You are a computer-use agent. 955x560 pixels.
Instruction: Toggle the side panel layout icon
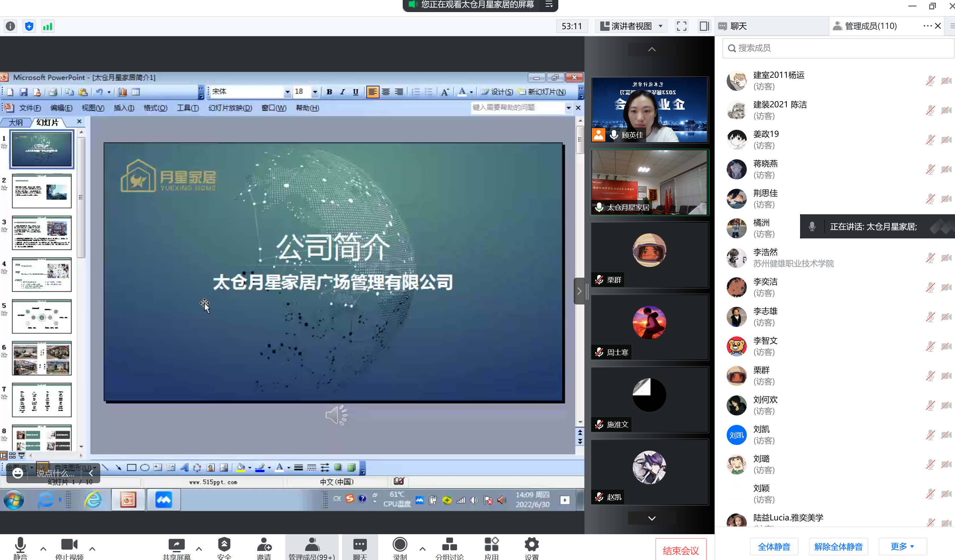(x=704, y=26)
